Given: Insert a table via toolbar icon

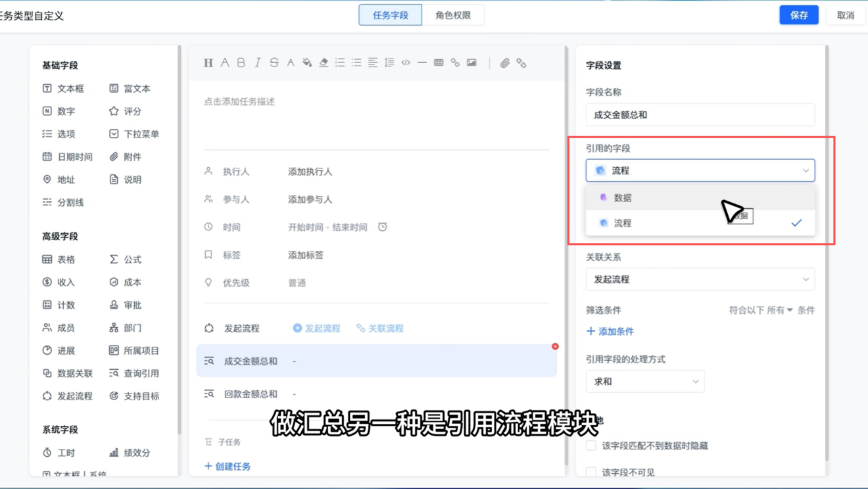Looking at the screenshot, I should click(x=439, y=63).
